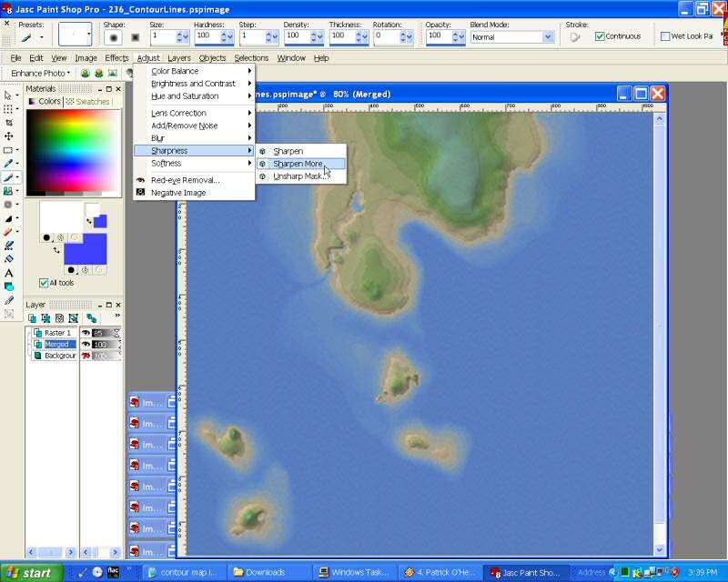Open the Enhance Photo dropdown
Screen dimensions: 728x582
[41, 73]
